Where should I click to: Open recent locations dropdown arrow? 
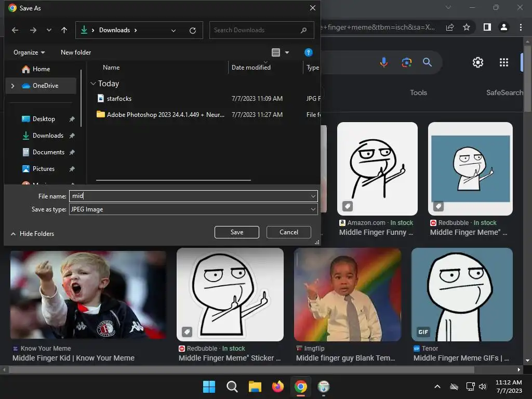[49, 30]
